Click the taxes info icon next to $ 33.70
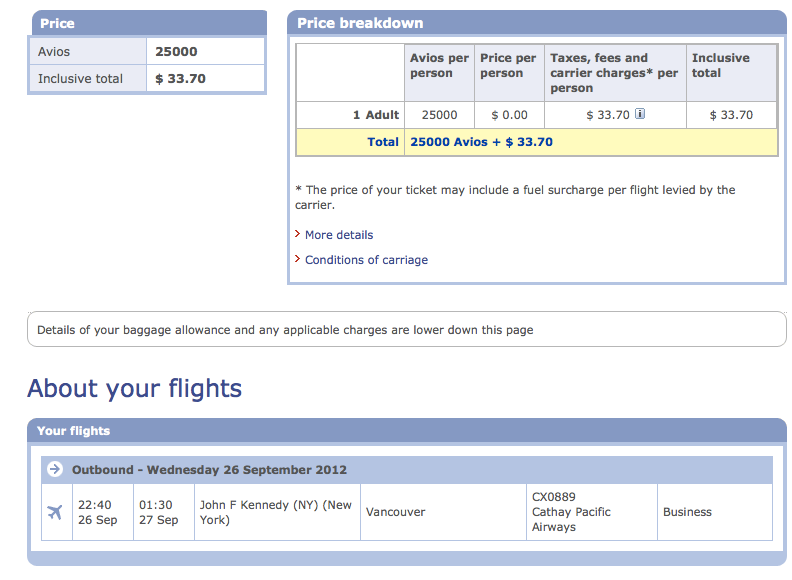This screenshot has height=580, width=792. [x=639, y=114]
